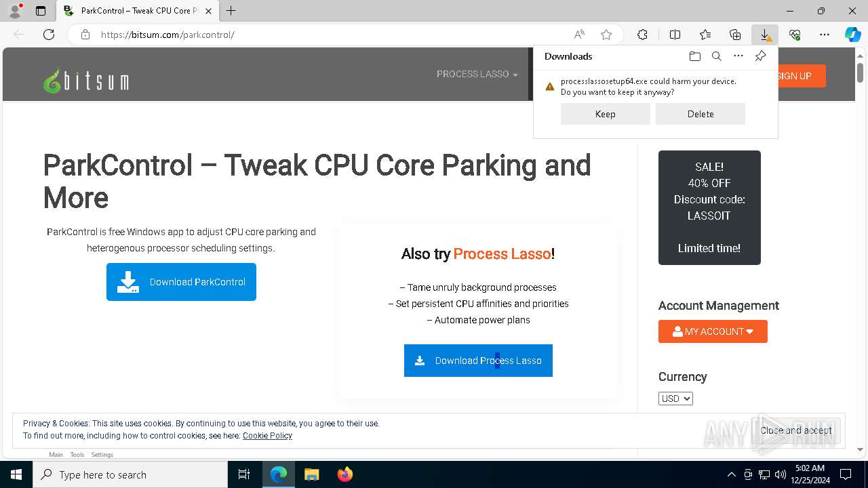Open the Favorites list icon
The image size is (868, 488).
point(705,35)
